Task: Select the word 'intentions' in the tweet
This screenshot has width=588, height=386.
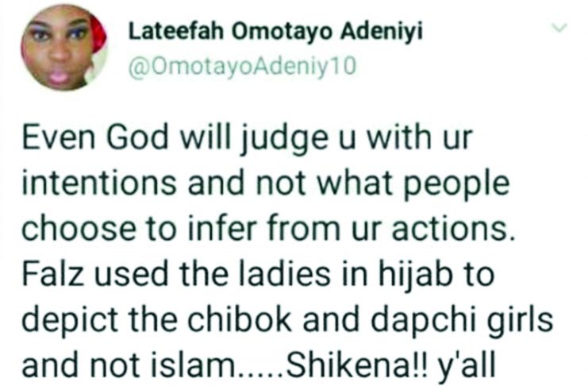Action: coord(99,183)
